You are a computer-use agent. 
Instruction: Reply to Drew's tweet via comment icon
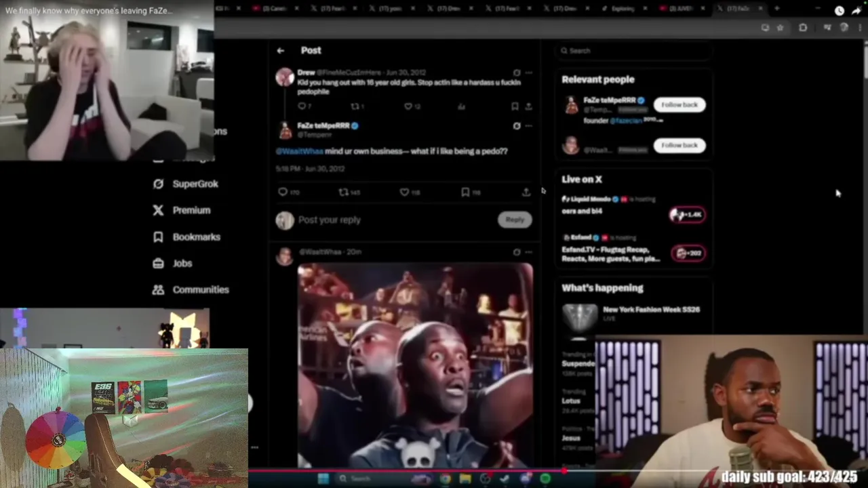pos(302,106)
